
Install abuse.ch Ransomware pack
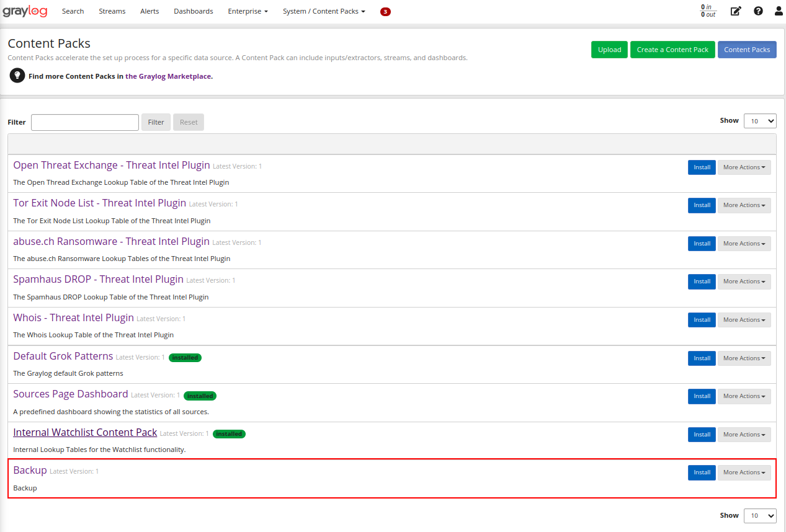pyautogui.click(x=702, y=244)
